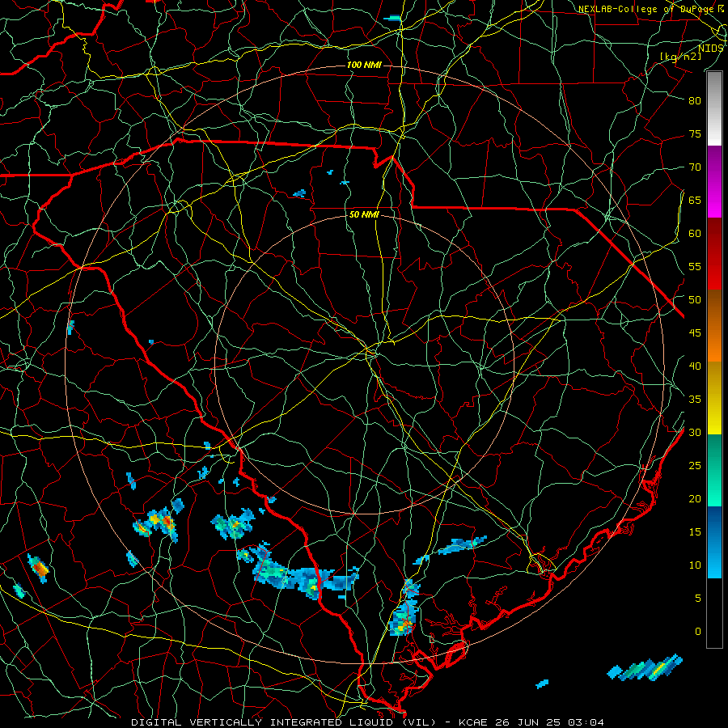Click the NIDS label

[711, 49]
